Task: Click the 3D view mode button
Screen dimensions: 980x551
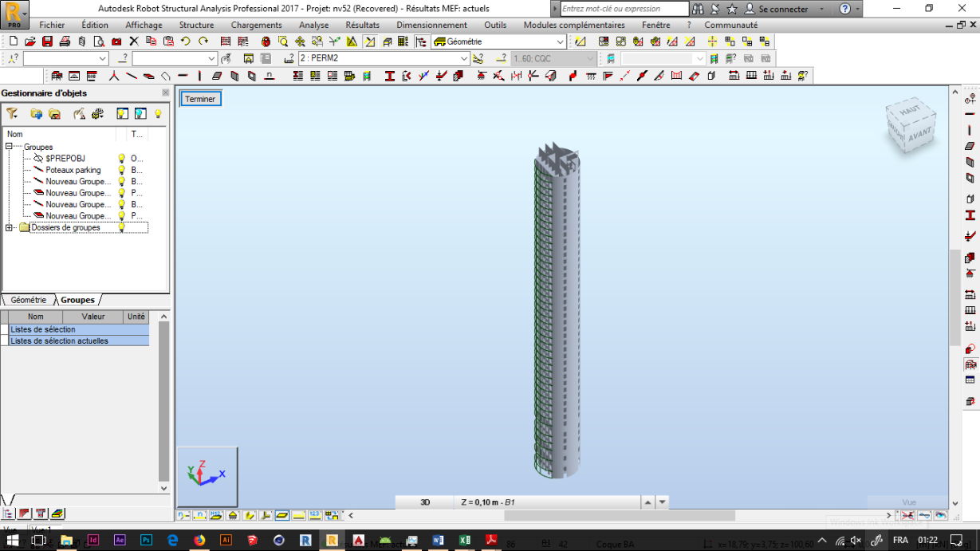Action: 425,502
